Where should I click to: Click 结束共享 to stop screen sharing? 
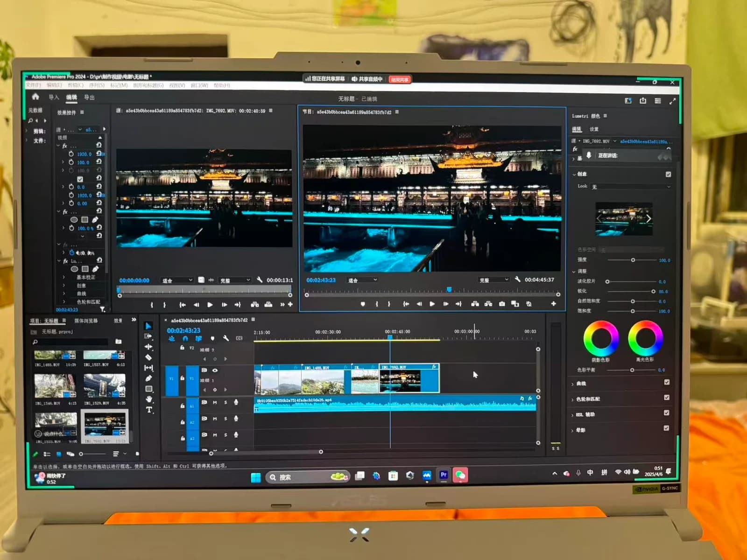coord(400,79)
